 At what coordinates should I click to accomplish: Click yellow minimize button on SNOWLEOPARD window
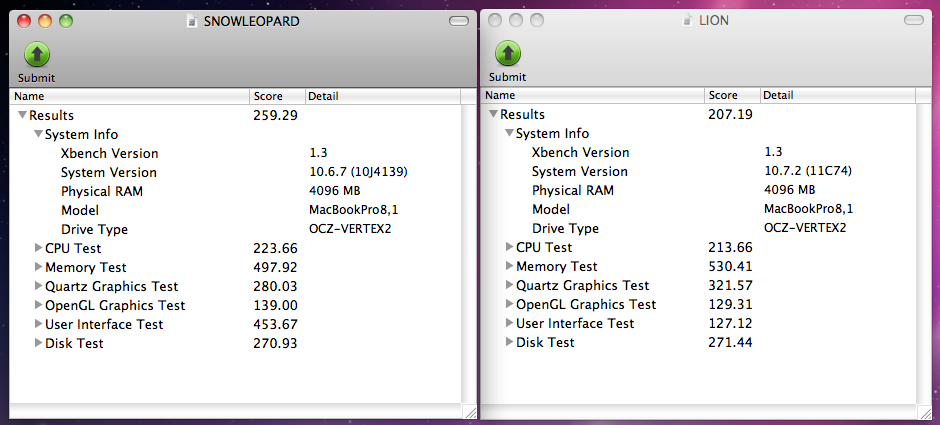45,22
